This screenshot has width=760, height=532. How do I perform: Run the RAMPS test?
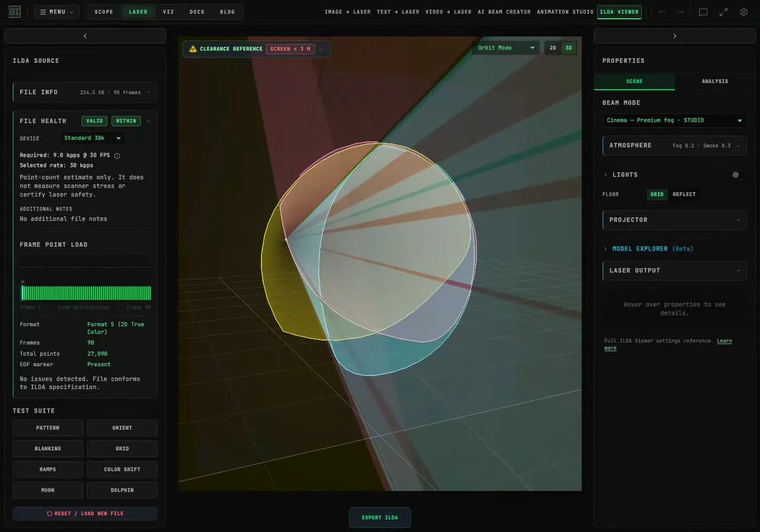pos(47,470)
